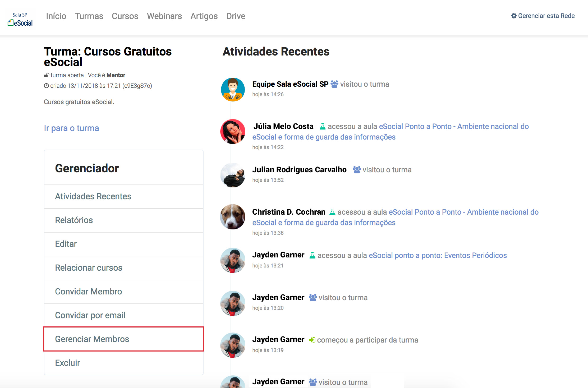Open eSocial ponto a ponto: Eventos Periódicos link

[438, 256]
